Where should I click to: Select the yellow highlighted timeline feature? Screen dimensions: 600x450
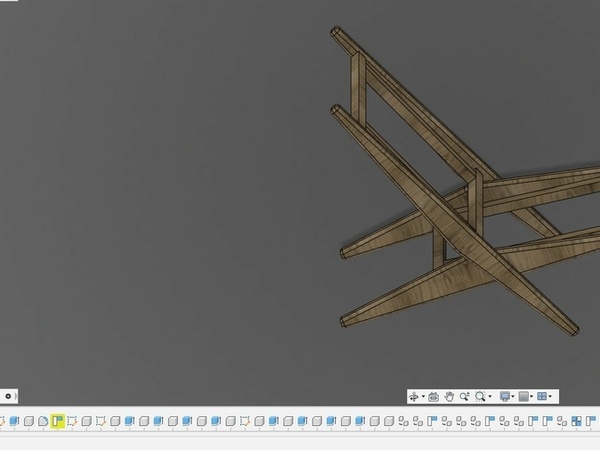click(x=58, y=422)
